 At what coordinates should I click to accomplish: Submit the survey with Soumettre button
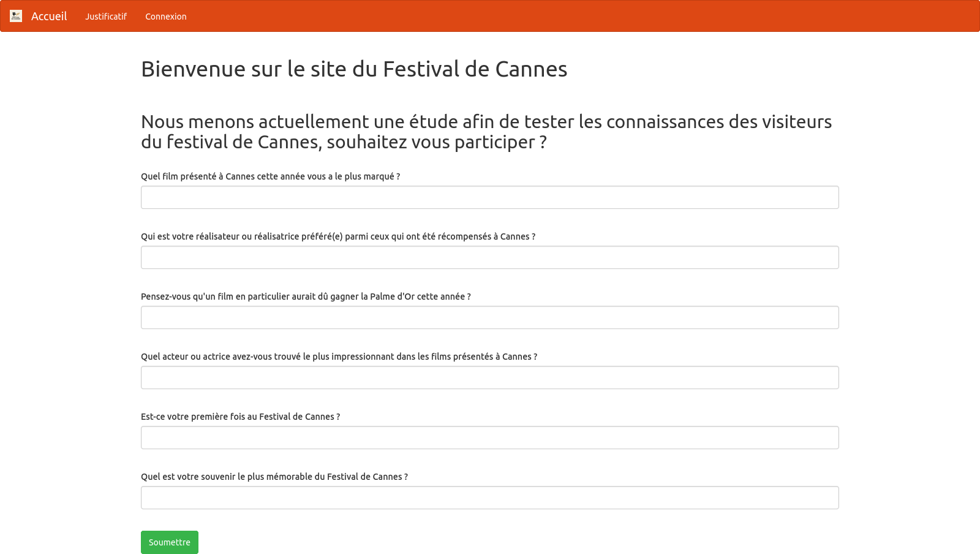tap(169, 542)
